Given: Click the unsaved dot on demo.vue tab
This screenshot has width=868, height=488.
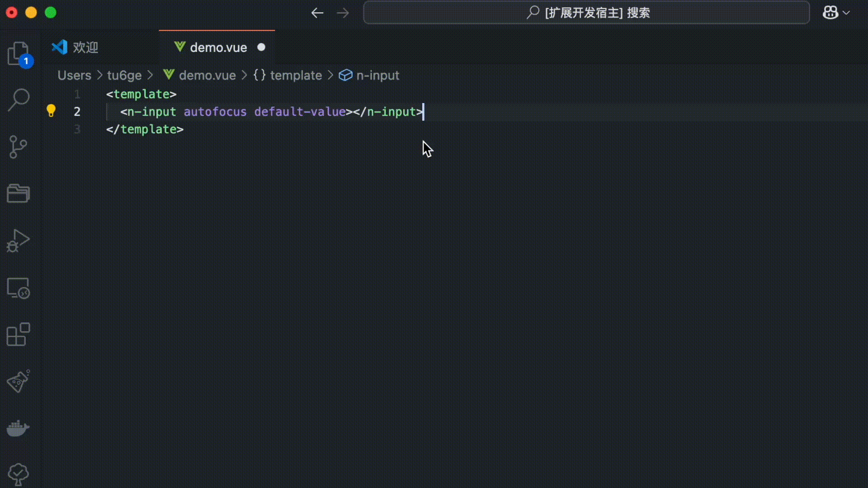Looking at the screenshot, I should point(261,47).
